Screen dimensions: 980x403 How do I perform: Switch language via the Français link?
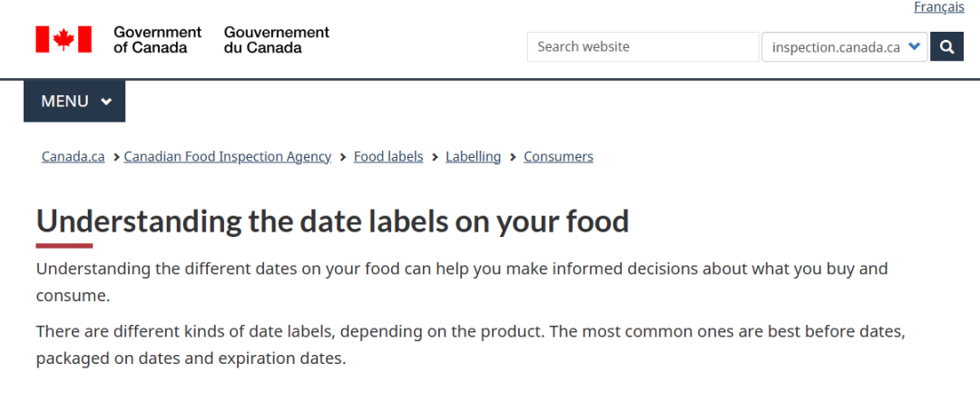point(938,7)
